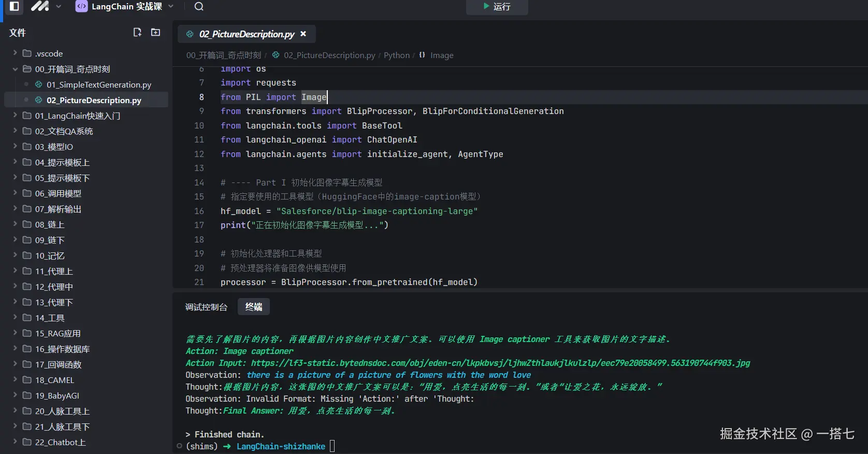Open the dropdown next to the logo
This screenshot has height=454, width=868.
click(59, 7)
